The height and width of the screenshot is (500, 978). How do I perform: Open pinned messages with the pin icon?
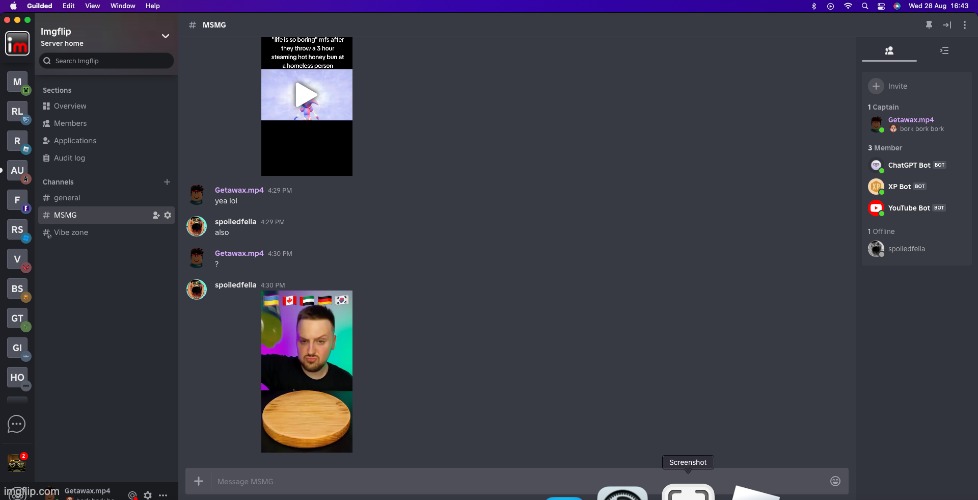(929, 24)
